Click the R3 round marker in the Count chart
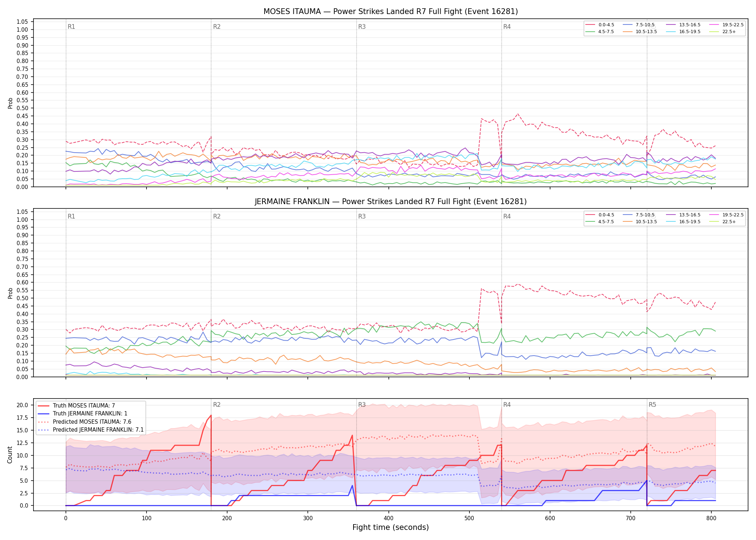This screenshot has width=756, height=540. click(x=362, y=405)
